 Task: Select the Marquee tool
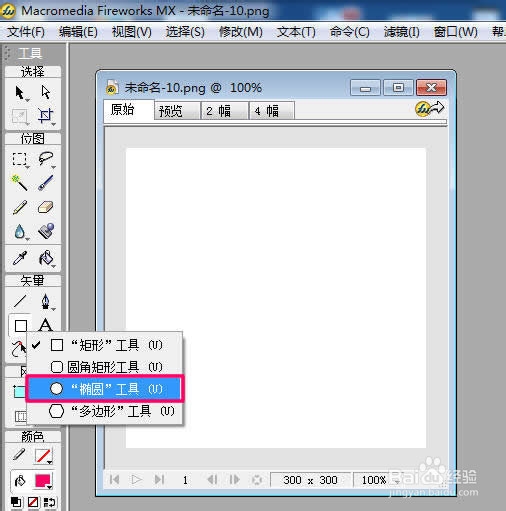pyautogui.click(x=20, y=159)
